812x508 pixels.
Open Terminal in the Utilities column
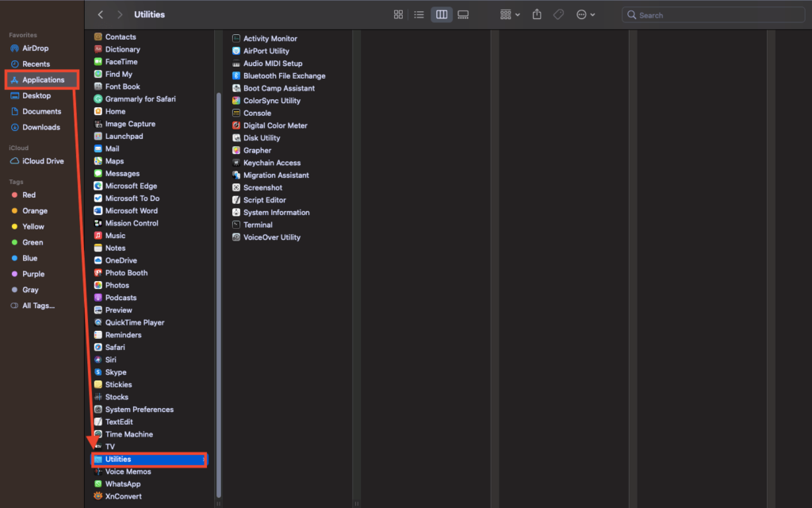pyautogui.click(x=258, y=225)
